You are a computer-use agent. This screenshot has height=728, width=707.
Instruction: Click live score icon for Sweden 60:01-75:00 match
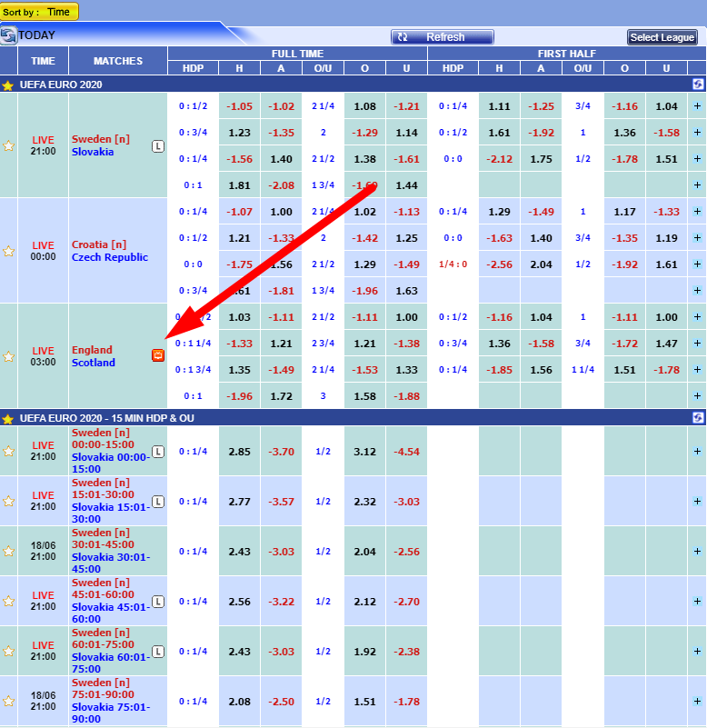point(157,651)
